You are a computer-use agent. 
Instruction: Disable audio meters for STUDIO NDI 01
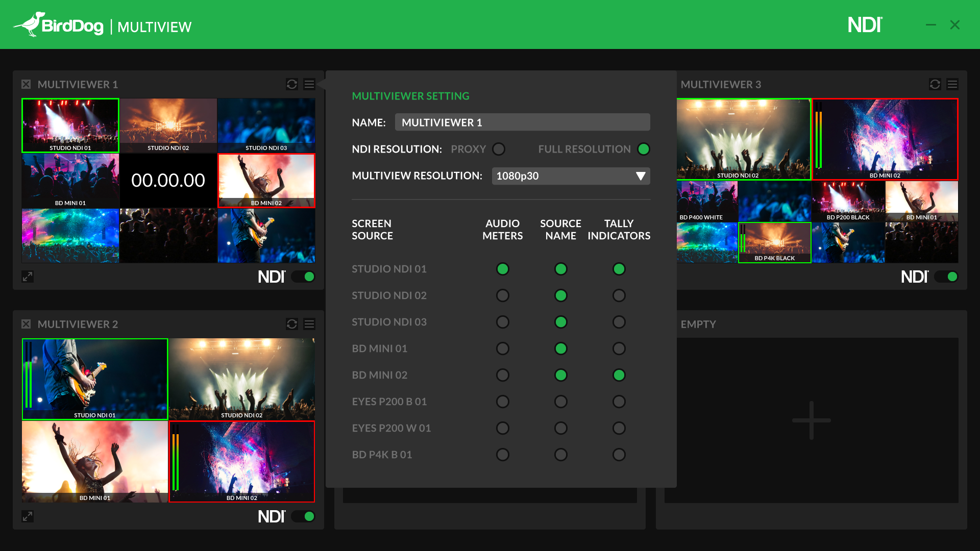click(503, 269)
